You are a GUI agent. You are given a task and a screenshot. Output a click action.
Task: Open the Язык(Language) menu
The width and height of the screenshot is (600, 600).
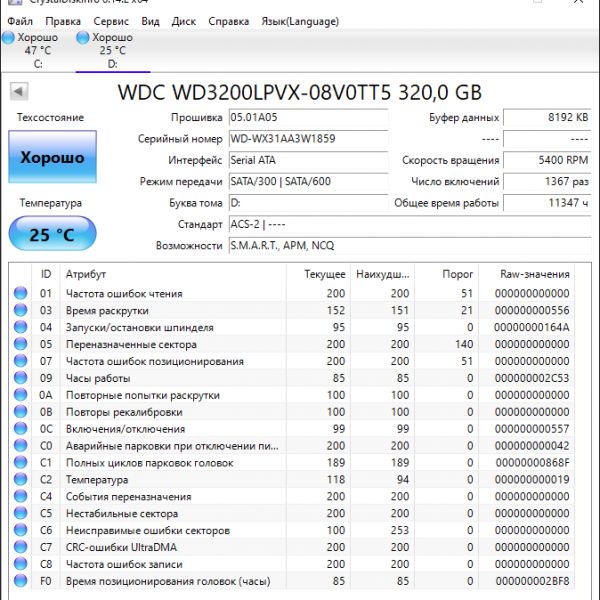[300, 21]
